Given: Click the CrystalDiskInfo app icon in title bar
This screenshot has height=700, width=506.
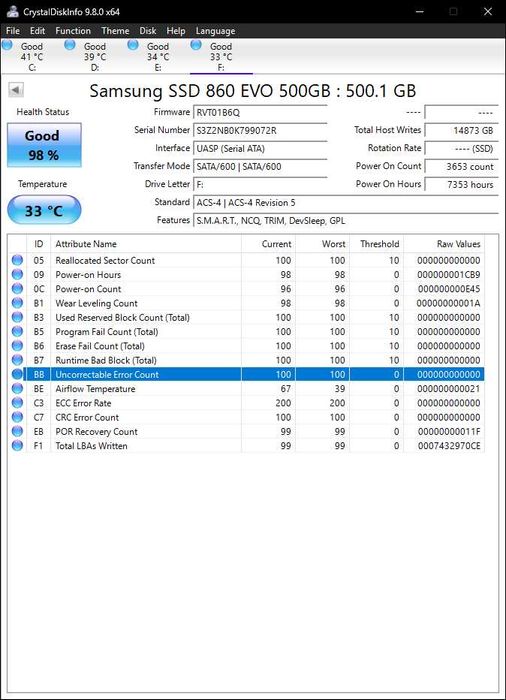Looking at the screenshot, I should [x=13, y=11].
